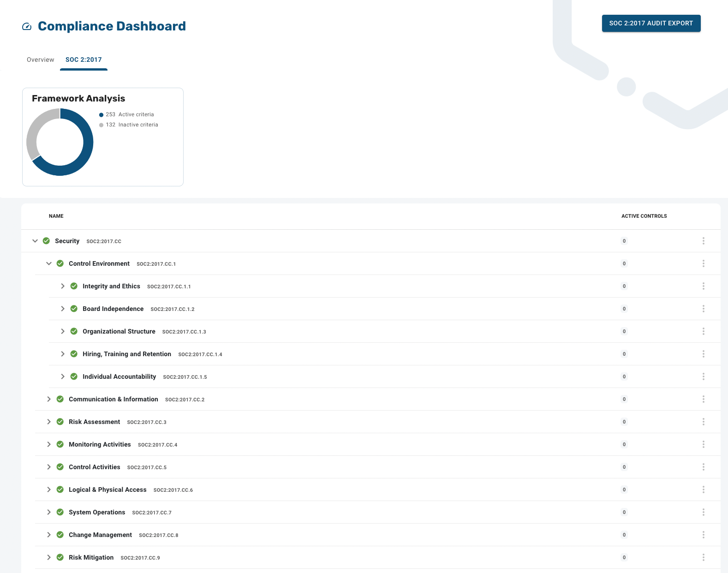Expand the Logical & Physical Access section
Screen dimensions: 728x573
pyautogui.click(x=49, y=489)
